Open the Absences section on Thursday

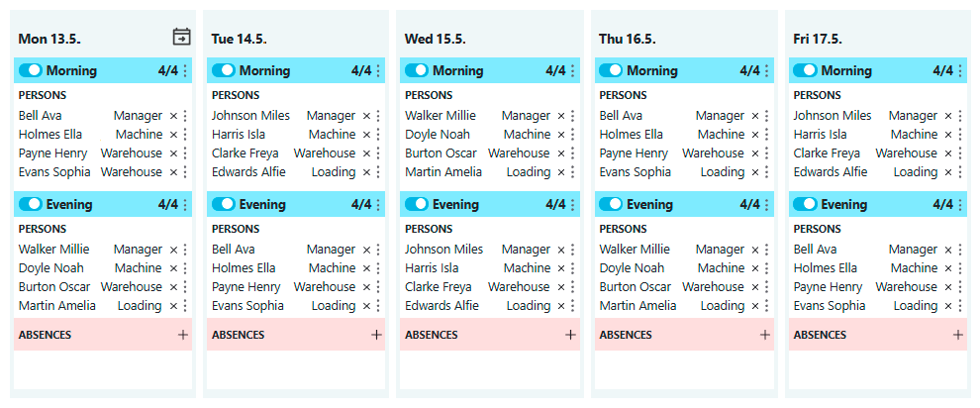coord(626,335)
